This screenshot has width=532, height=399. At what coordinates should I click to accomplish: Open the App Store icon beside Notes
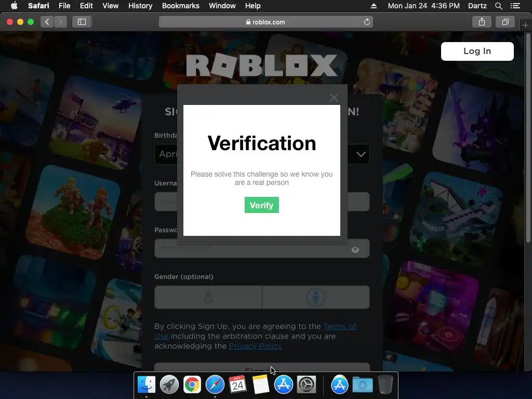click(x=283, y=385)
